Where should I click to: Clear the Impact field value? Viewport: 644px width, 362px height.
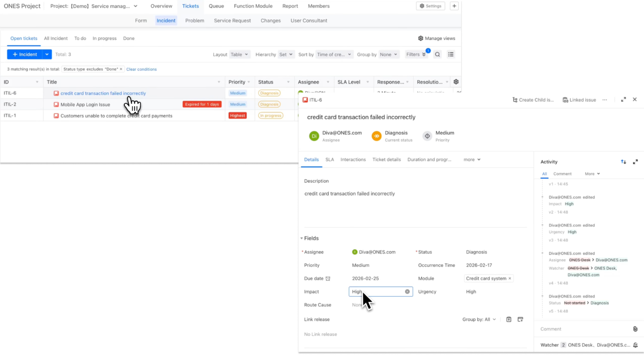pos(407,292)
